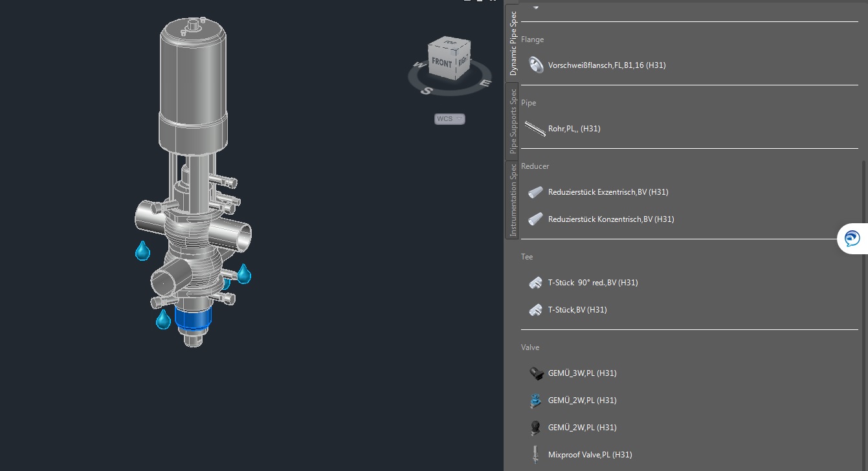
Task: Select the T-Stück,BV tee icon
Action: tap(535, 309)
